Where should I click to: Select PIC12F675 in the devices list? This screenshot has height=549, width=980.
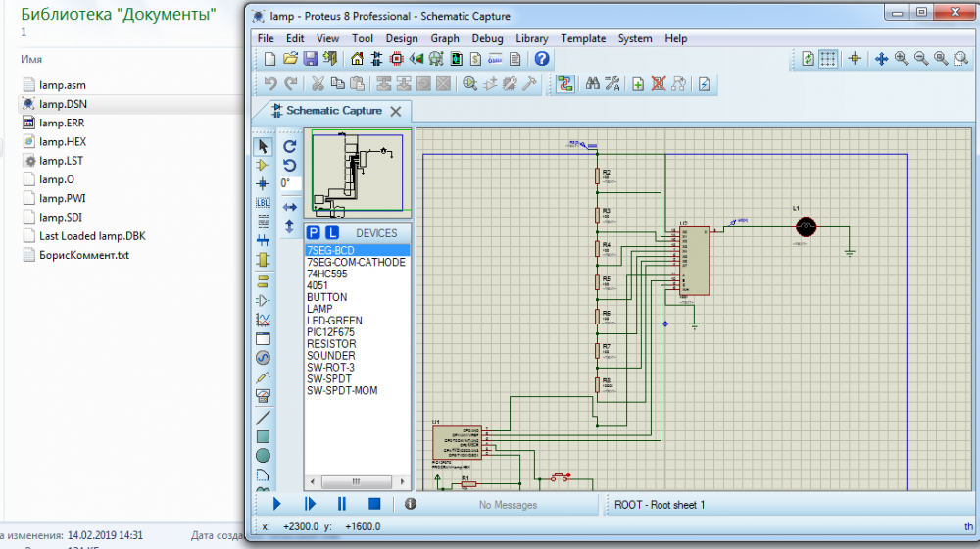[333, 332]
